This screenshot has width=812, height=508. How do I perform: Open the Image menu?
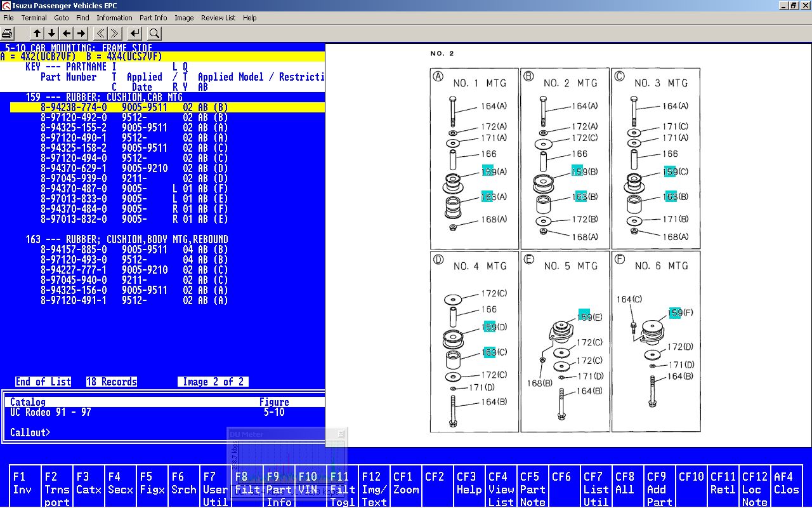pyautogui.click(x=184, y=18)
